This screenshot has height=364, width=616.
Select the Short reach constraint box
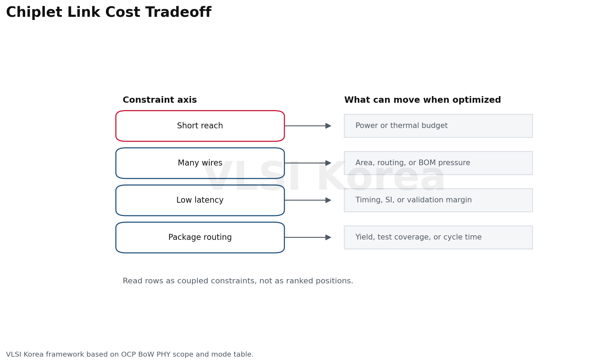200,126
